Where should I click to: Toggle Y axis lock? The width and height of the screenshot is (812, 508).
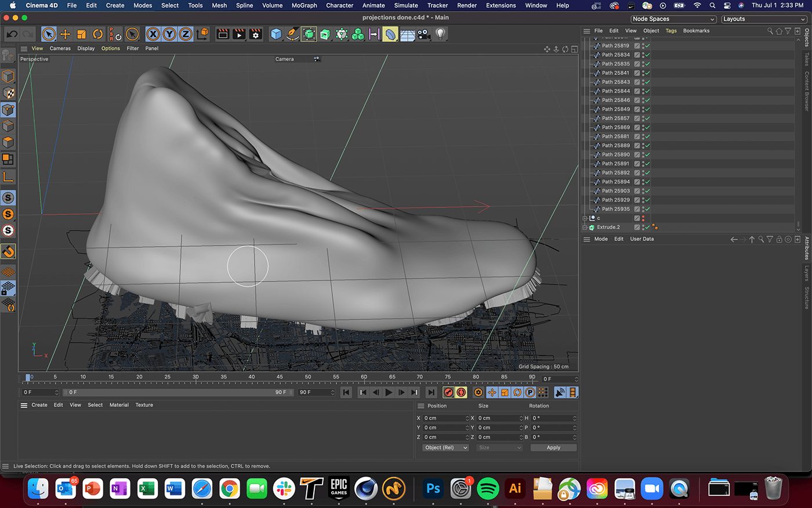point(169,34)
